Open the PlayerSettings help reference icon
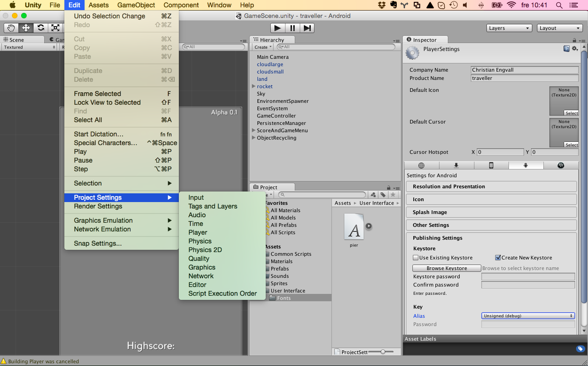 click(566, 49)
